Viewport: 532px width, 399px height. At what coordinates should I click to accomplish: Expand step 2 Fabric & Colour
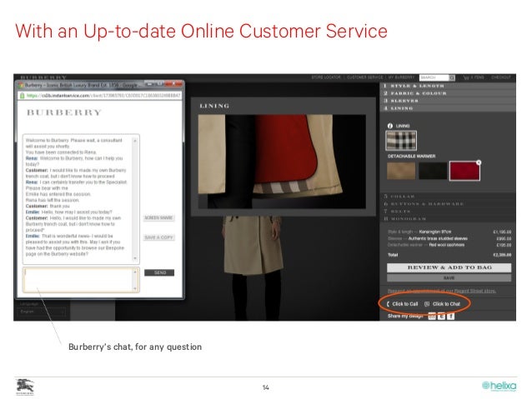coord(448,93)
